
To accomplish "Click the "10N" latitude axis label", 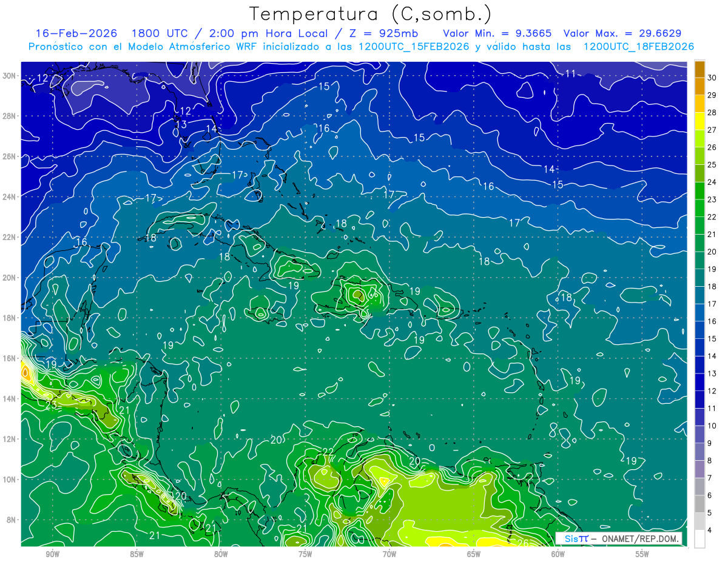I will (9, 480).
